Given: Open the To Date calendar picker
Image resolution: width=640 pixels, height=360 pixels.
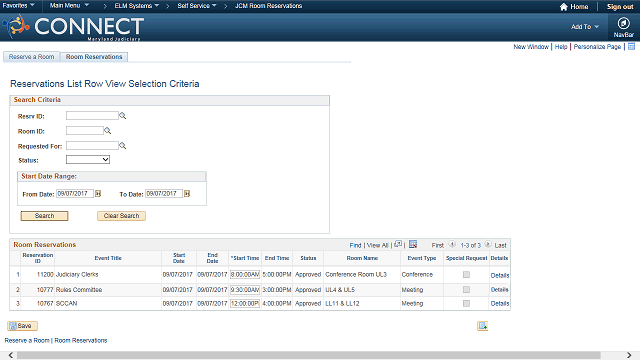Looking at the screenshot, I should point(187,193).
